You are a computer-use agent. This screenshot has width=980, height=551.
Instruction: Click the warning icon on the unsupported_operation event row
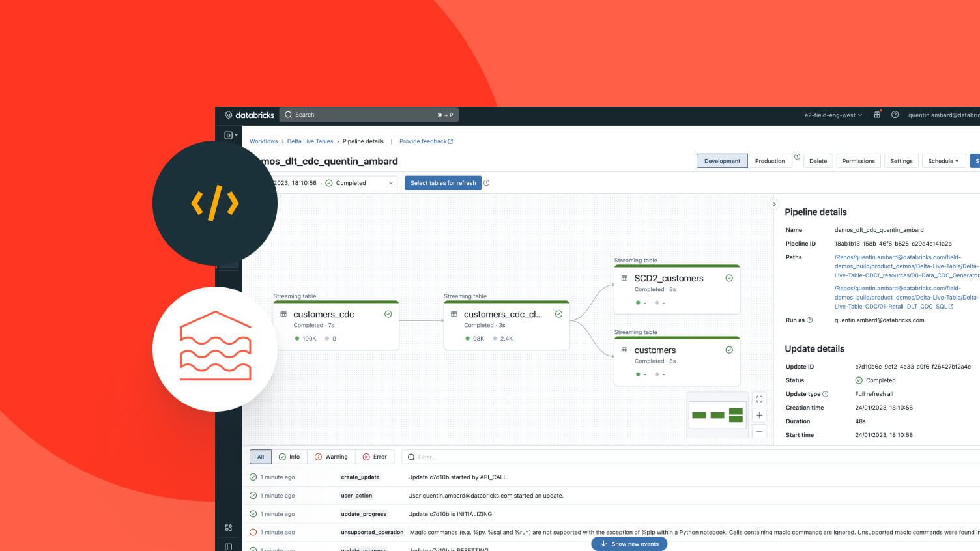coord(253,532)
